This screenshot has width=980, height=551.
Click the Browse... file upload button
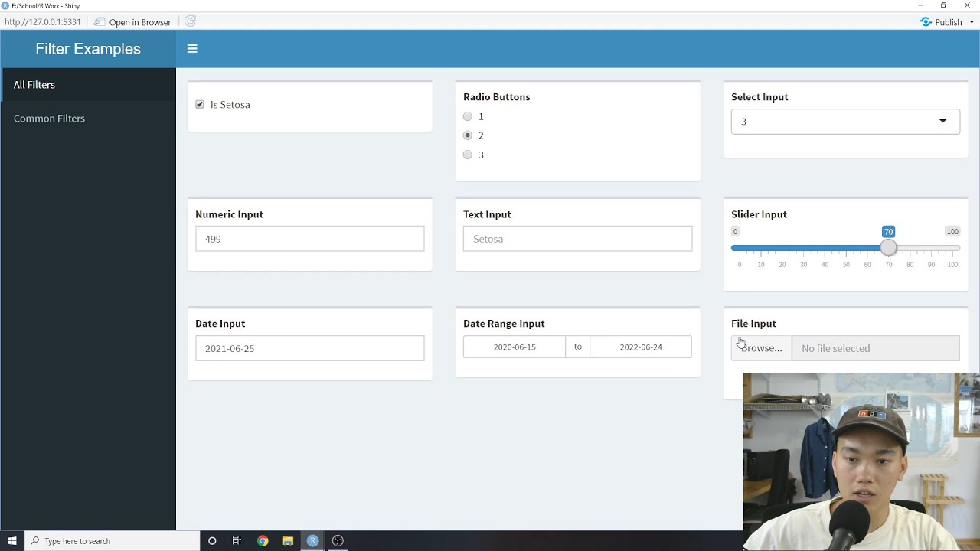762,348
